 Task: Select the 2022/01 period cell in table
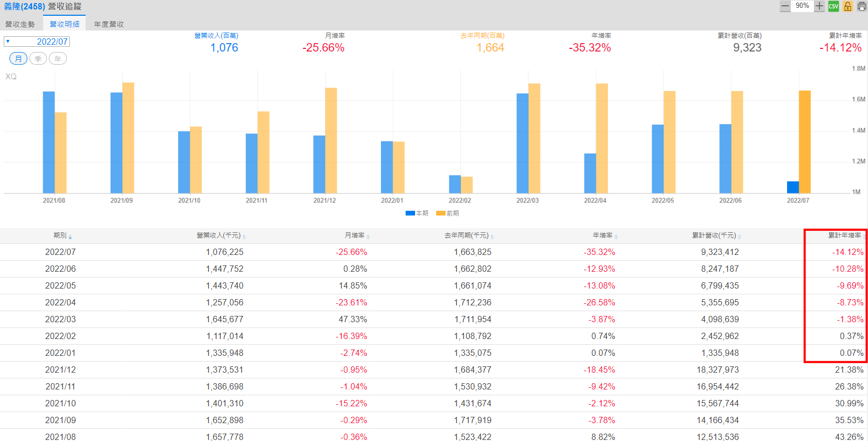coord(60,353)
